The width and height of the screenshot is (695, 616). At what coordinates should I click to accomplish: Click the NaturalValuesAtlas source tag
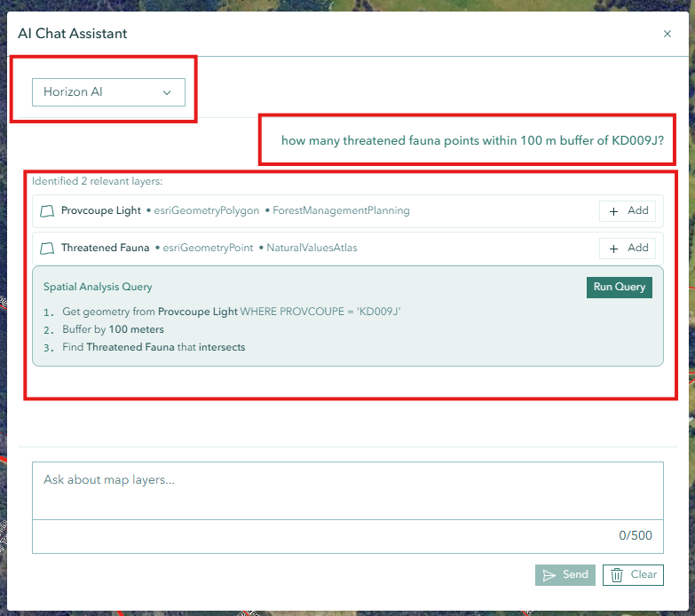(312, 249)
